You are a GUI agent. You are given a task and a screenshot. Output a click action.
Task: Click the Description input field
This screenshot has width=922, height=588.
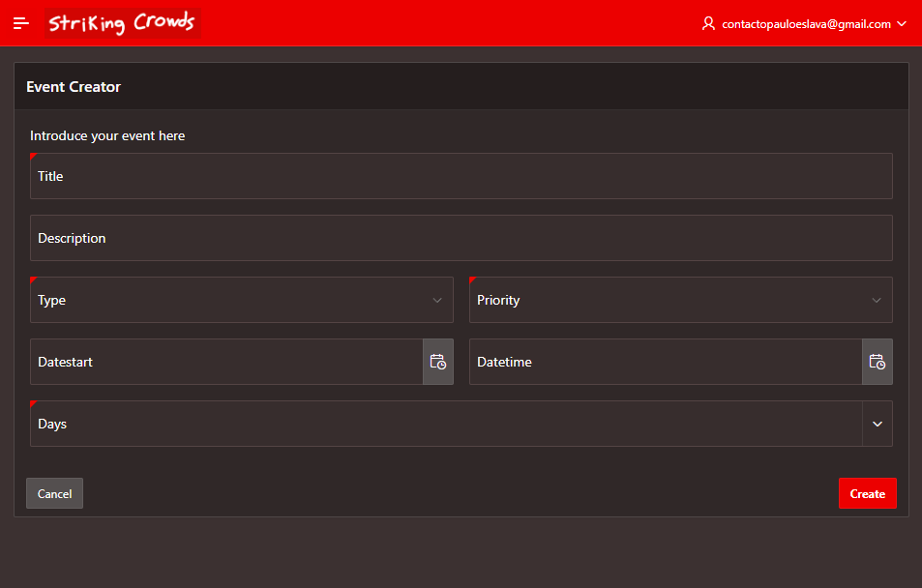(x=461, y=238)
